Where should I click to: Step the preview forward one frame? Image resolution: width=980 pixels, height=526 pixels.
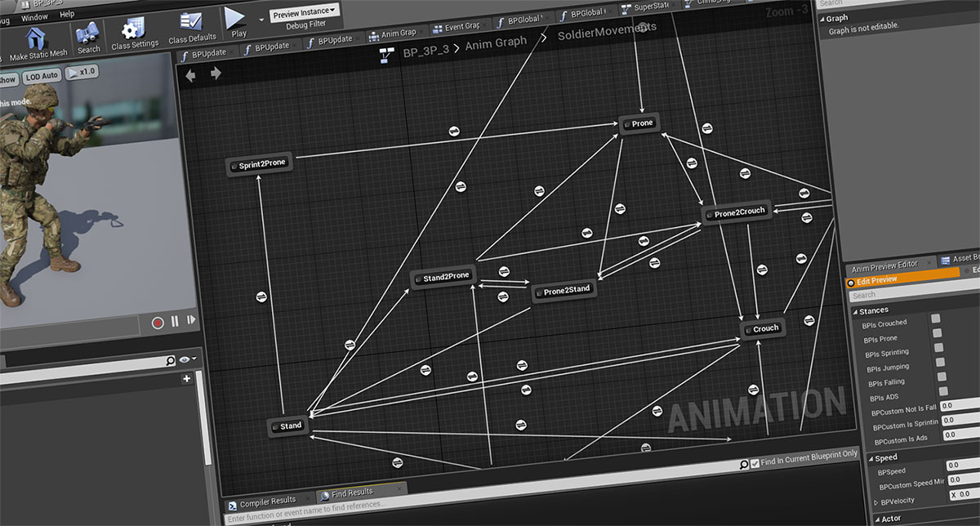click(x=191, y=321)
